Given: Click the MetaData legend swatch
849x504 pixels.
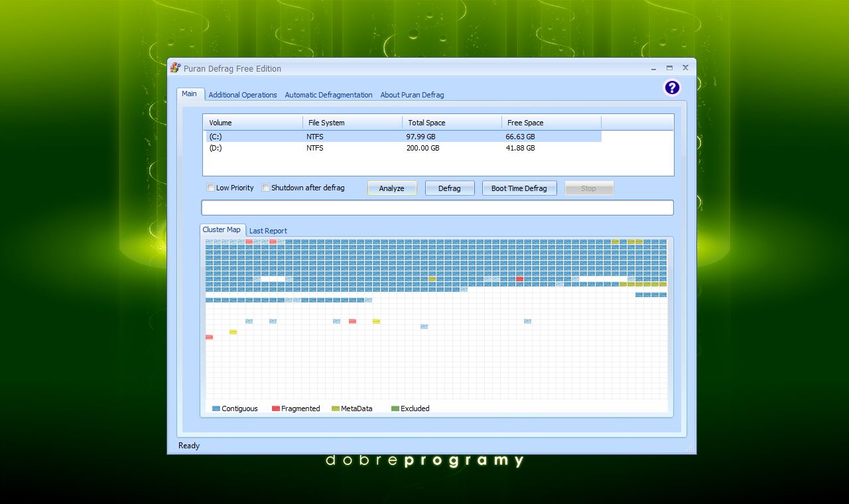Looking at the screenshot, I should [x=335, y=409].
